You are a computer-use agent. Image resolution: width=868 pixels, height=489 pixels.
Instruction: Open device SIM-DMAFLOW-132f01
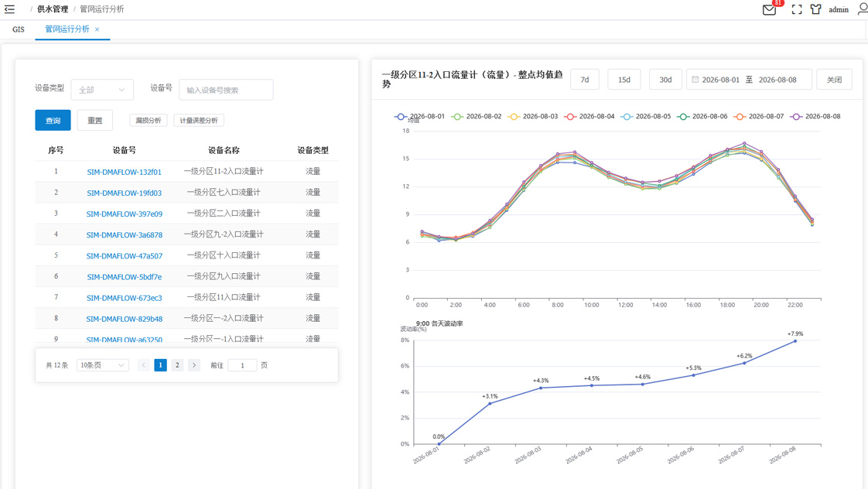(x=124, y=172)
